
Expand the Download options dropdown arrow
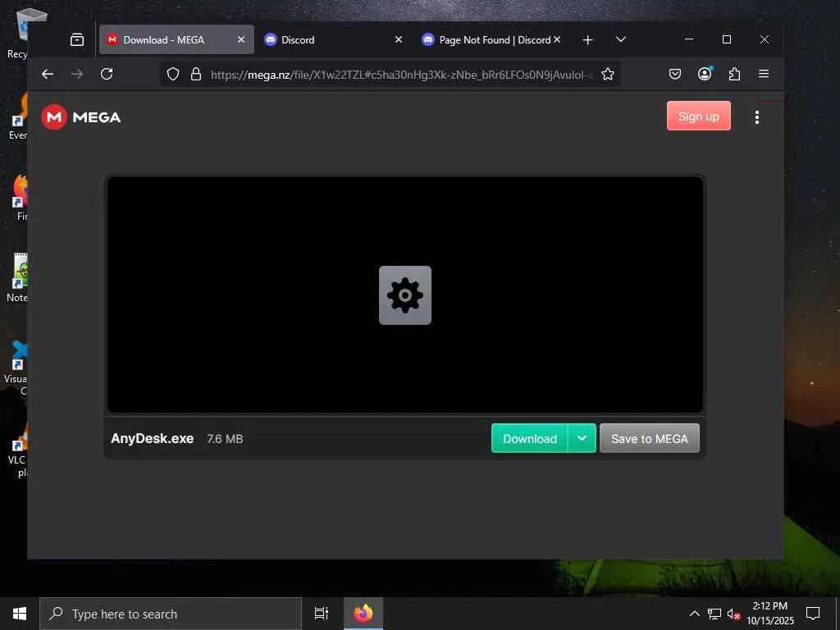[x=582, y=438]
